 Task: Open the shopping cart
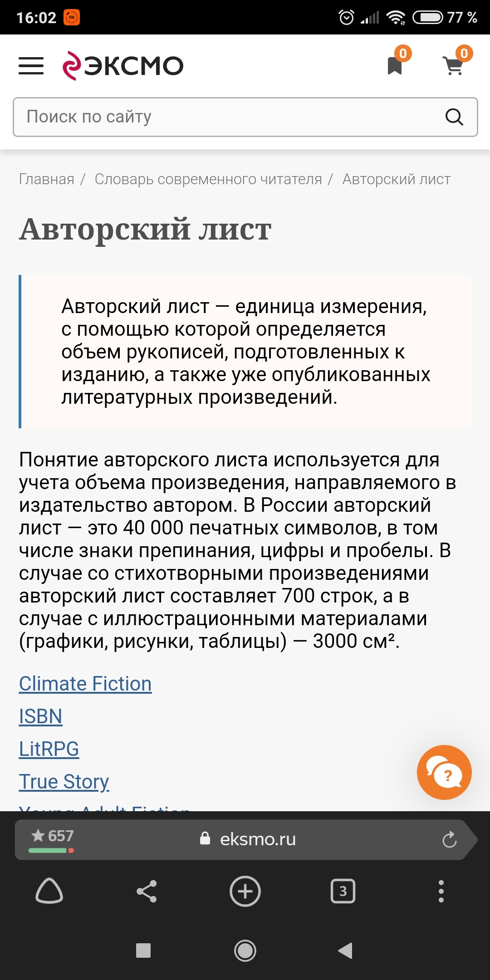tap(453, 66)
